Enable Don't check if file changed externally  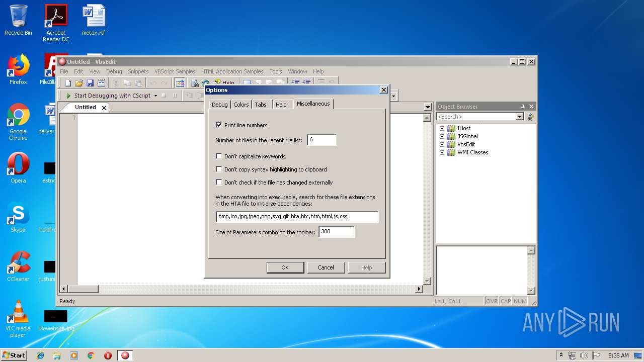[x=219, y=182]
